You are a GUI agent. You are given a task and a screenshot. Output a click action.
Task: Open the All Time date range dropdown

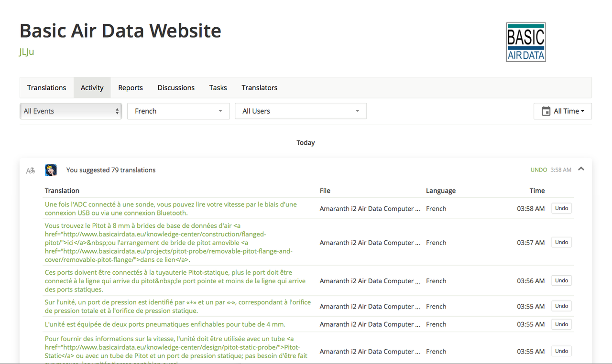click(x=563, y=111)
